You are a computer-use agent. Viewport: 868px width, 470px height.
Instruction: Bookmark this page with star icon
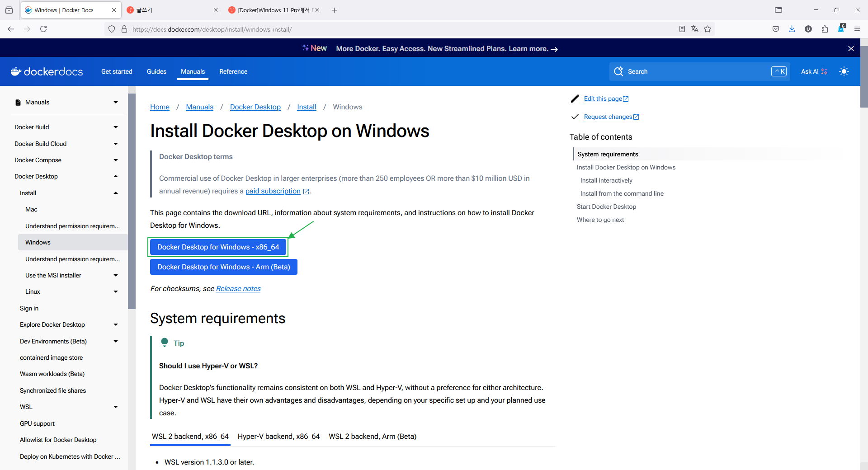click(708, 29)
